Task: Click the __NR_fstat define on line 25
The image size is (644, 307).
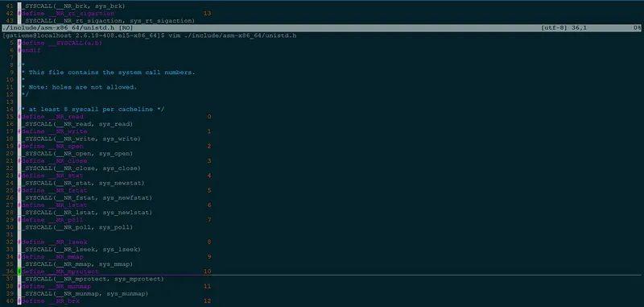Action: point(52,191)
